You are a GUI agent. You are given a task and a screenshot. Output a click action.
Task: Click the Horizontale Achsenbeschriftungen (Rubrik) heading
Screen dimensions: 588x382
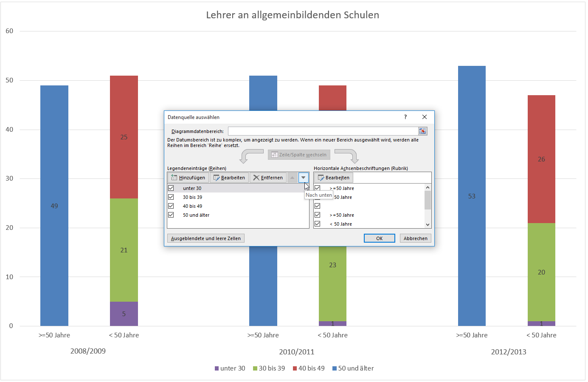361,168
